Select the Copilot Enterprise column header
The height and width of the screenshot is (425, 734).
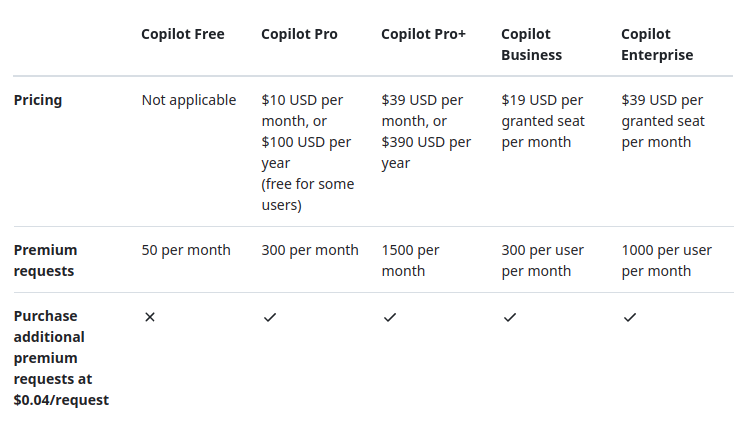click(x=657, y=45)
